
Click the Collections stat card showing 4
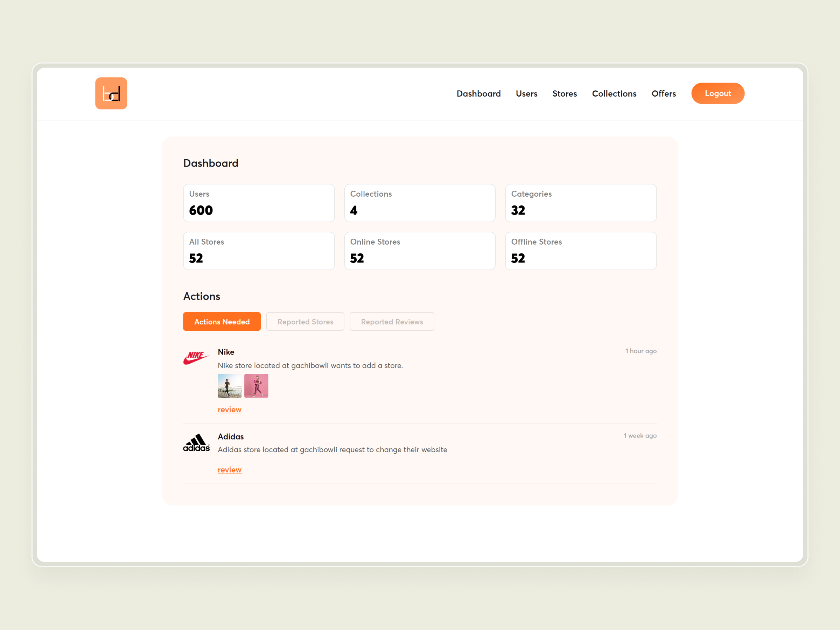420,202
